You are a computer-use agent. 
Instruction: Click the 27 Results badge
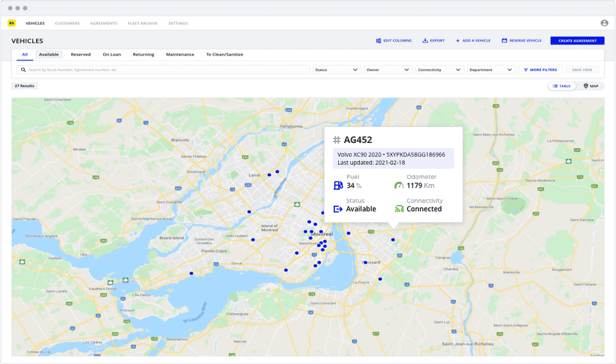(x=24, y=86)
